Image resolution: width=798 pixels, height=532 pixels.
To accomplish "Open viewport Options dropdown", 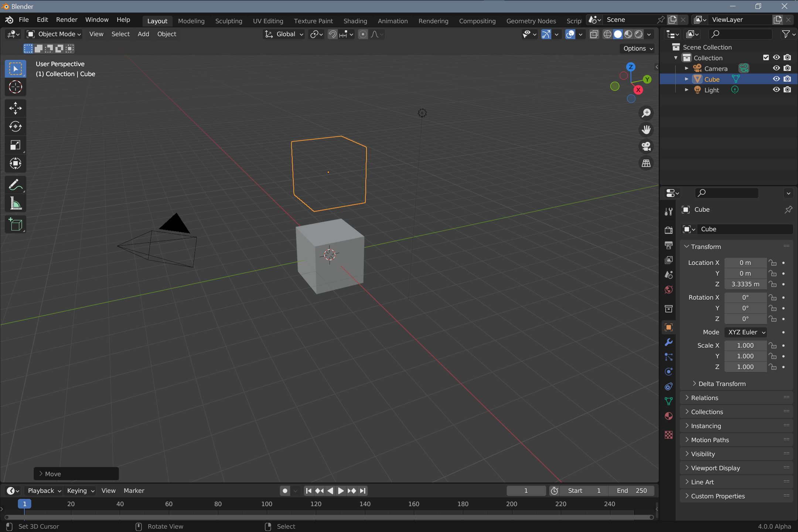I will point(638,48).
